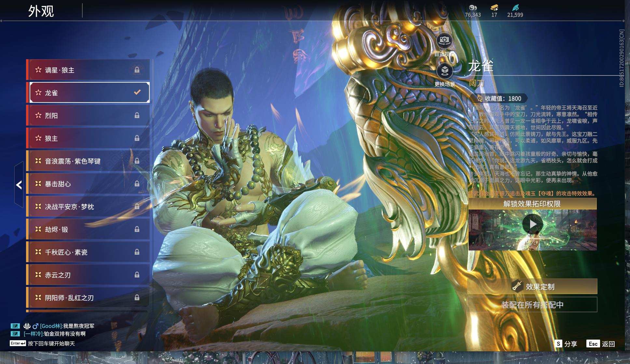
Task: Select 阴阳师·乱红之刃 skin
Action: [x=88, y=297]
